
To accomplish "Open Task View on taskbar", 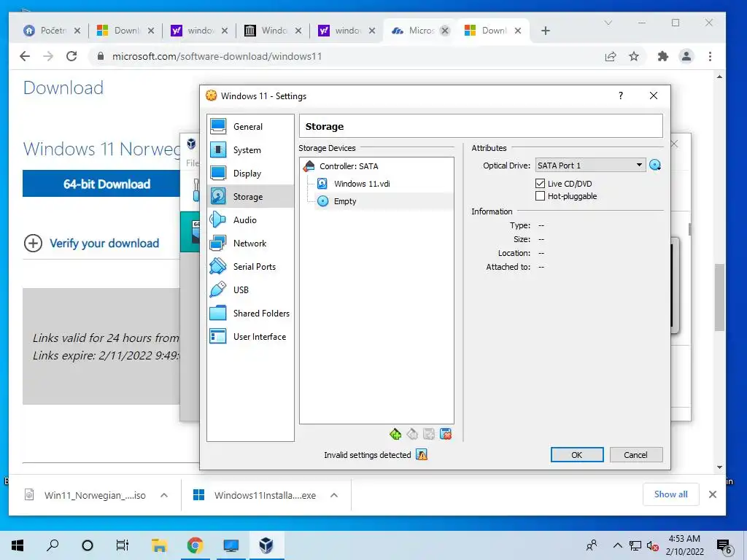I will tap(123, 545).
